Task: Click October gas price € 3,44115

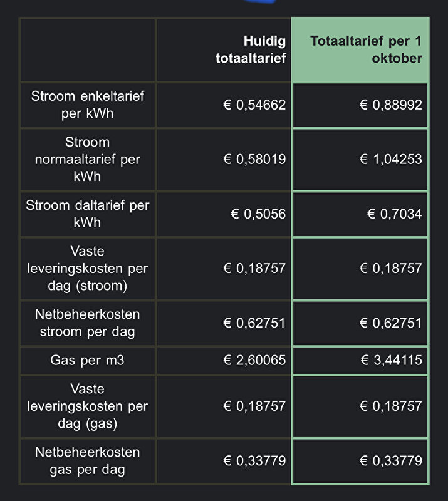Action: 392,360
